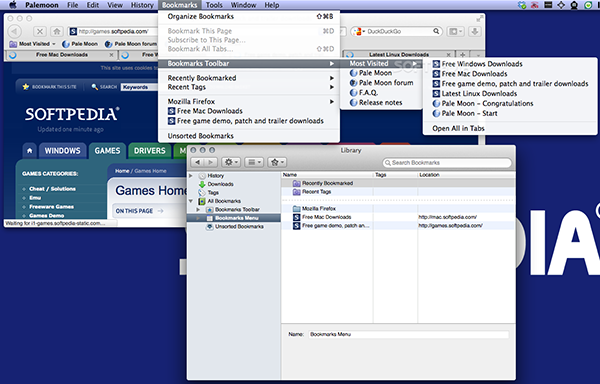600x384 pixels.
Task: Expand the Bookmarks Toolbar folder in sidebar
Action: coord(198,210)
